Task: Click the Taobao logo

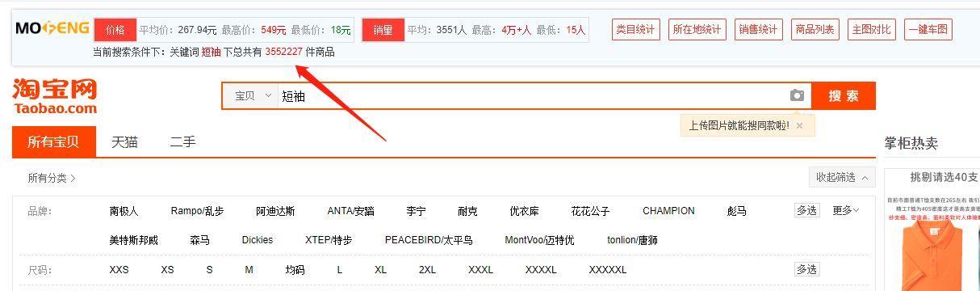Action: coord(55,96)
